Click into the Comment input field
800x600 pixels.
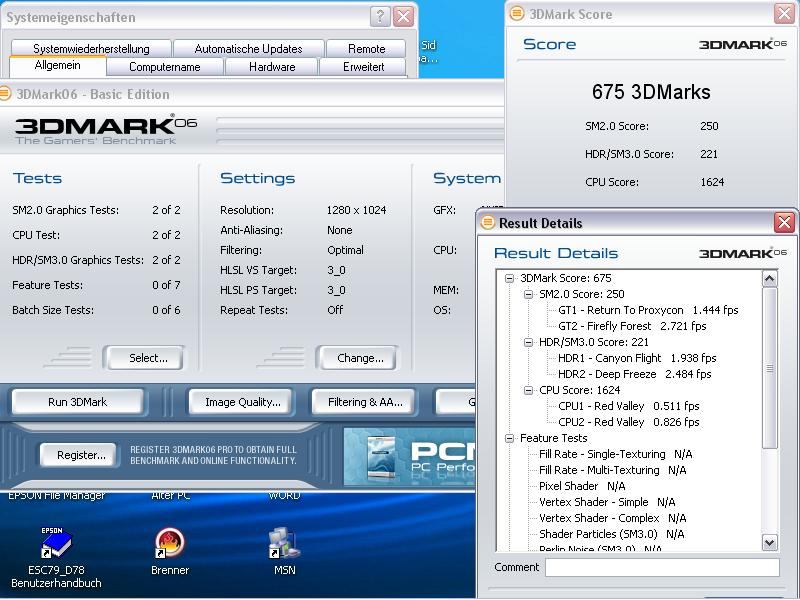pos(662,567)
